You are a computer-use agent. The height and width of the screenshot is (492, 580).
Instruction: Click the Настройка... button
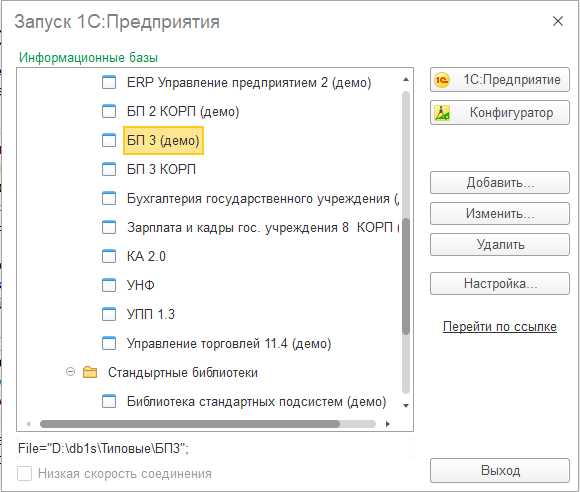500,283
